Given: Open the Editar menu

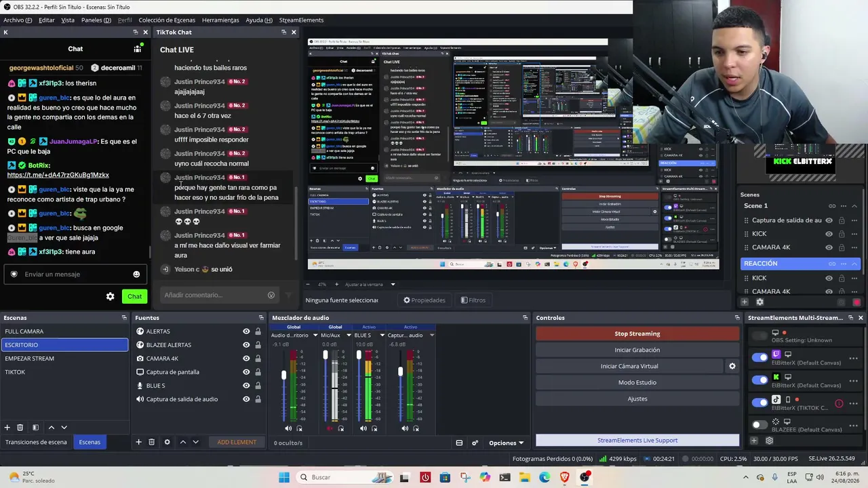Looking at the screenshot, I should click(47, 20).
